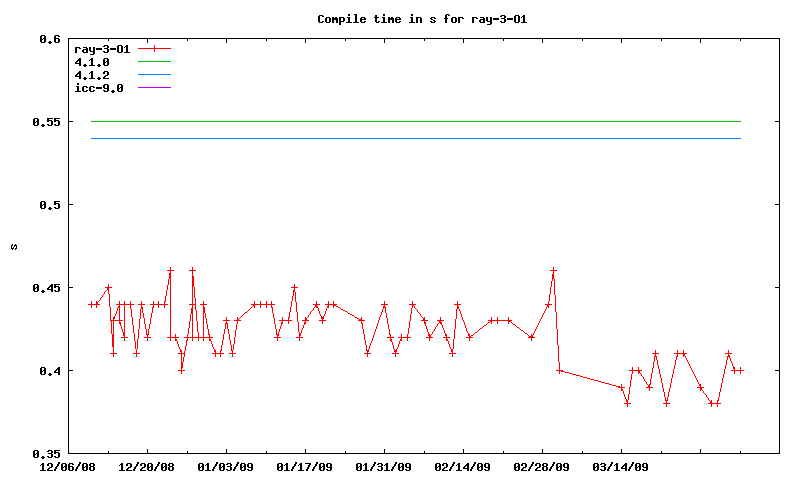
Task: Click the 01/31/09 x-axis date label
Action: click(x=384, y=466)
